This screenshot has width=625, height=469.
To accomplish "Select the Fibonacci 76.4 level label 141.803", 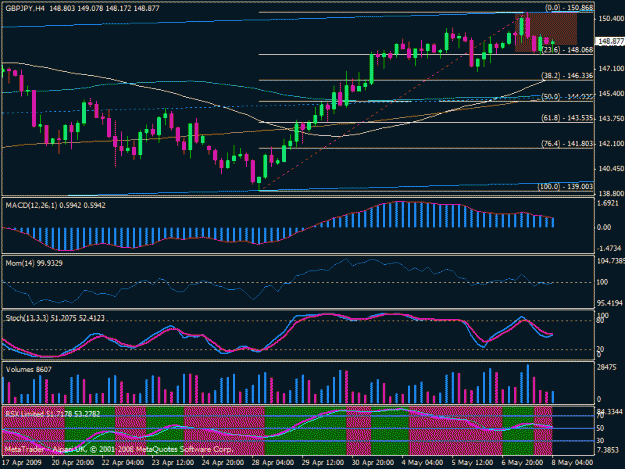I will tap(567, 143).
